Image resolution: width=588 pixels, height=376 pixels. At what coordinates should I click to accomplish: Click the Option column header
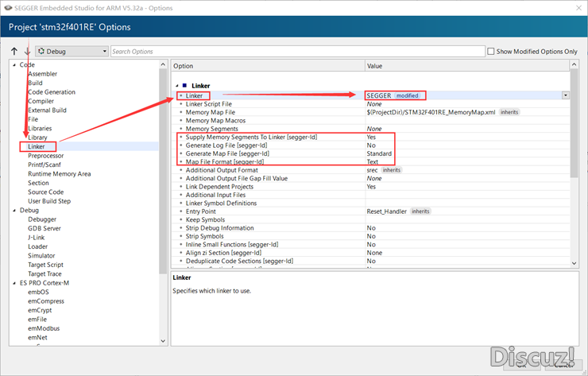point(268,66)
